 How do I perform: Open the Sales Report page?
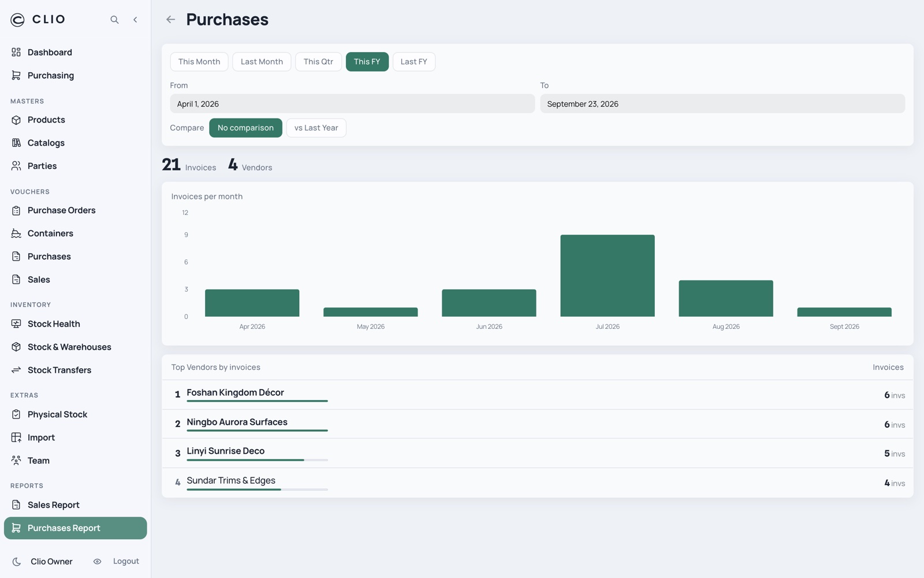pyautogui.click(x=76, y=505)
